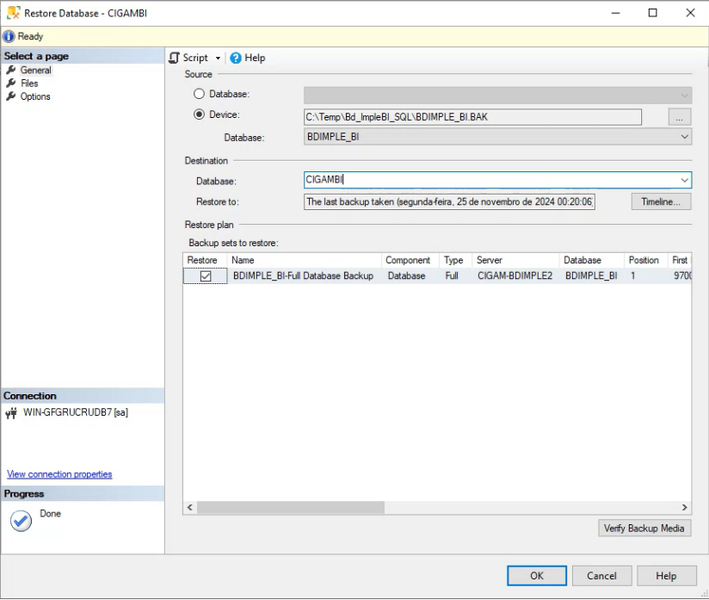This screenshot has height=600, width=709.
Task: Click the Position column header
Action: pos(646,260)
